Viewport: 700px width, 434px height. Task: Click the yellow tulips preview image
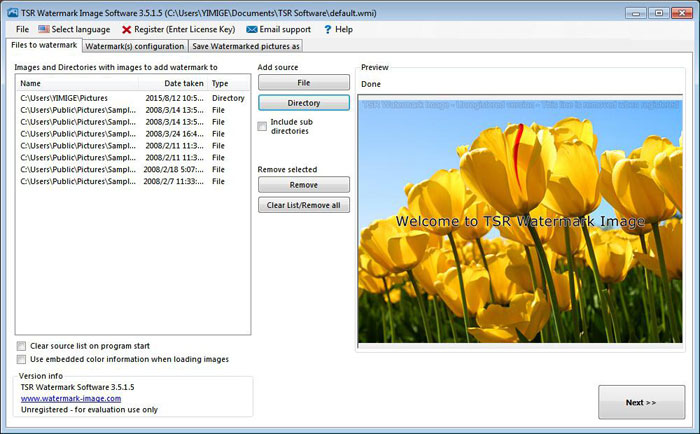coord(520,219)
